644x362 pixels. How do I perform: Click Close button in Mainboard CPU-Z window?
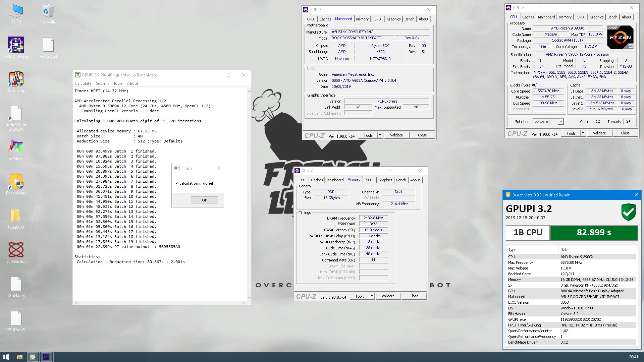pyautogui.click(x=422, y=135)
